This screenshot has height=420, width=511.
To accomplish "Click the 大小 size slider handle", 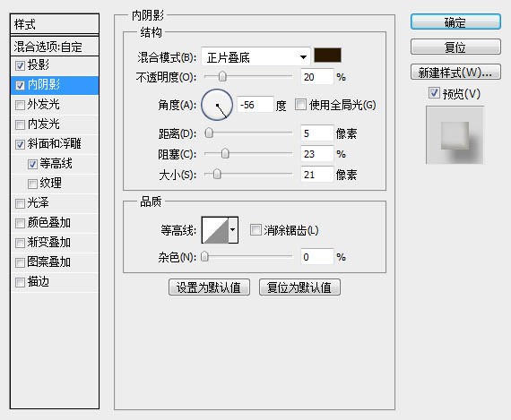I will [x=217, y=175].
